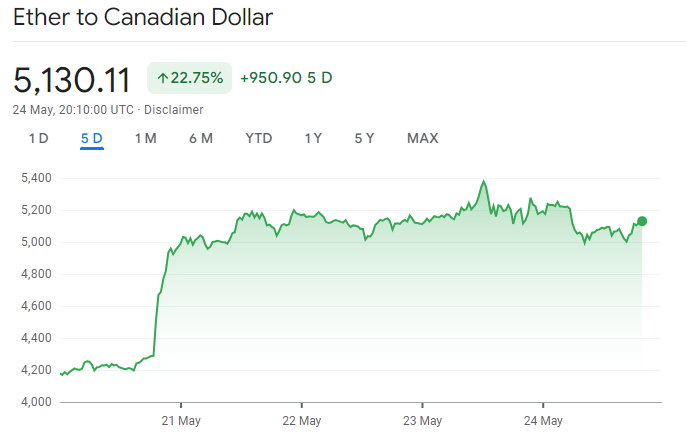This screenshot has width=686, height=437.
Task: Switch to the 6 M range tab
Action: [x=200, y=138]
